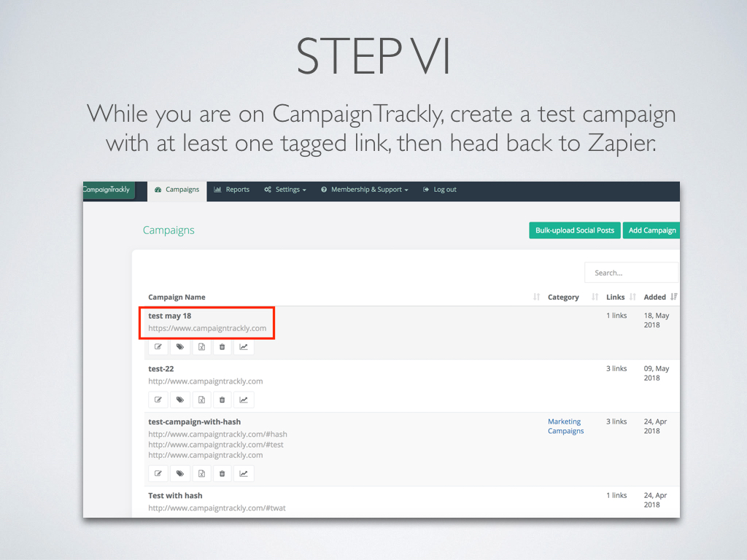Export test may 18 campaign to Excel

coord(201,346)
